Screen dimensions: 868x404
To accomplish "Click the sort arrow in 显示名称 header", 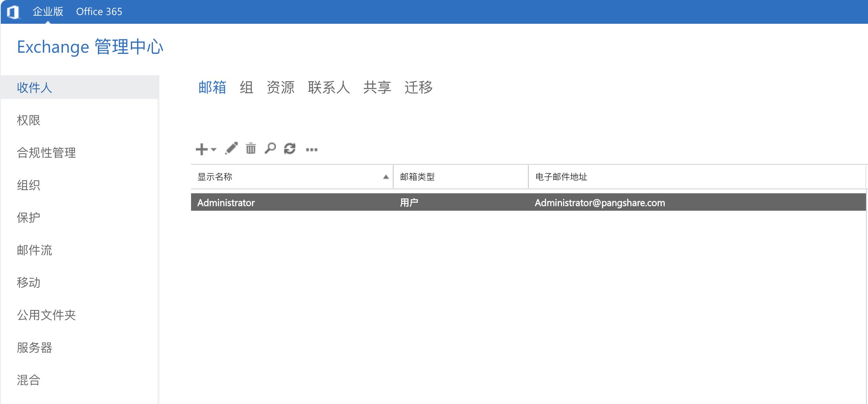I will [x=386, y=177].
